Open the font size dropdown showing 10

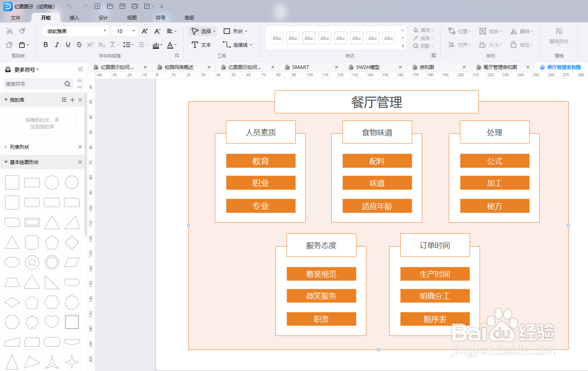point(124,31)
